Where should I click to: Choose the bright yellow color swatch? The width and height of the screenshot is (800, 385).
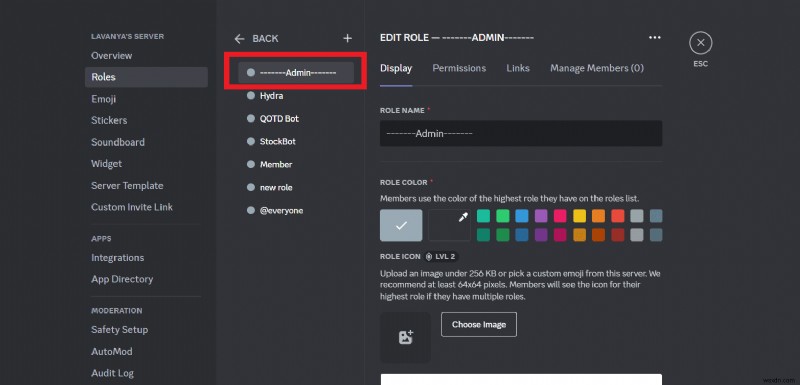click(580, 216)
